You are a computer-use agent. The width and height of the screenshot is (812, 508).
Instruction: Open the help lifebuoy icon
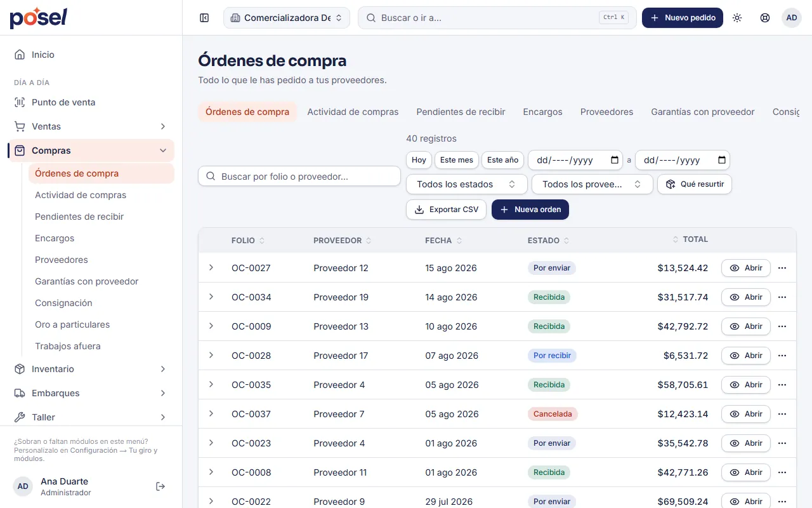coord(765,18)
